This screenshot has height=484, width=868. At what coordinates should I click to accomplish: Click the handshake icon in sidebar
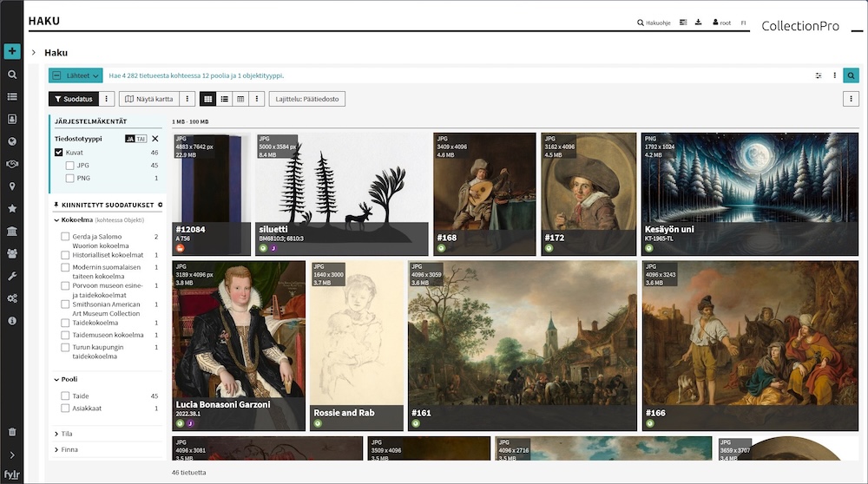tap(11, 164)
